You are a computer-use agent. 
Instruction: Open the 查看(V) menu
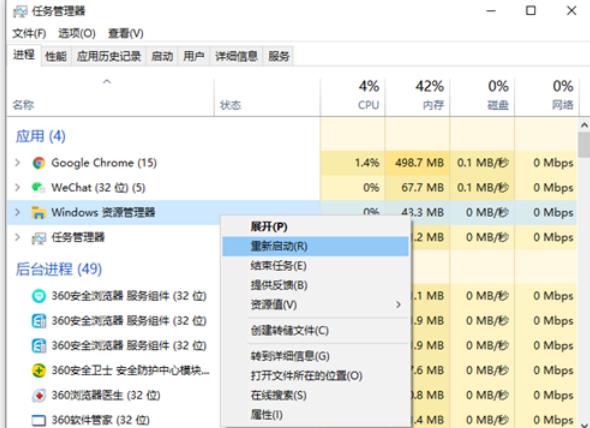(126, 34)
